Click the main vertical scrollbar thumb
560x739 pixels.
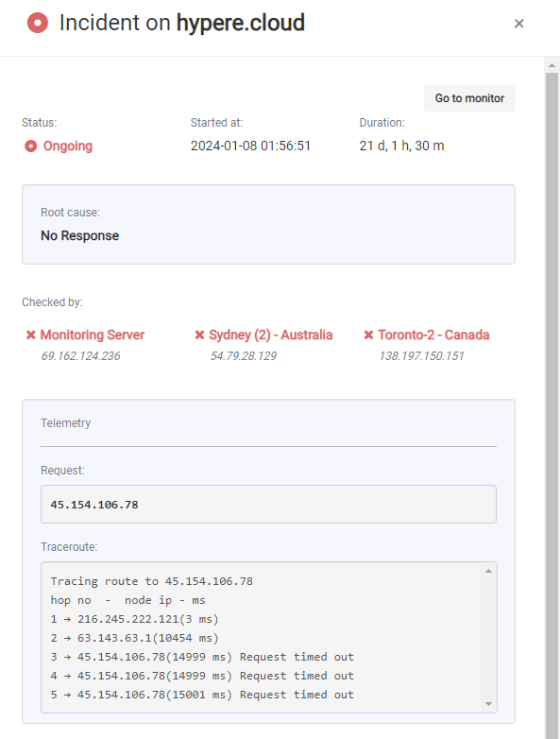(x=552, y=405)
